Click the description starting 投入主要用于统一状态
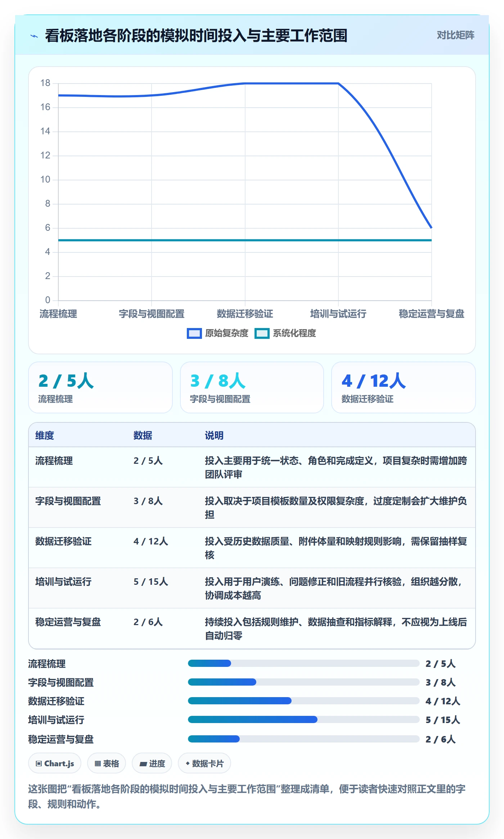Screen dimensions: 504x839 point(336,467)
